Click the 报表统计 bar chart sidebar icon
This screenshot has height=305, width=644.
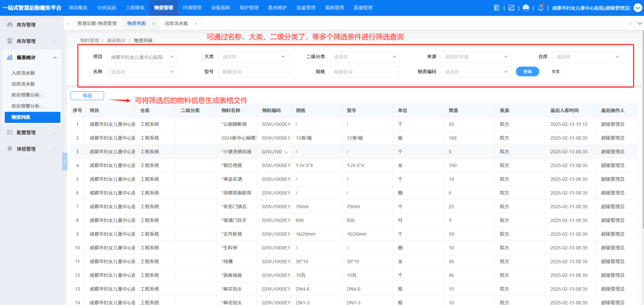click(x=10, y=57)
